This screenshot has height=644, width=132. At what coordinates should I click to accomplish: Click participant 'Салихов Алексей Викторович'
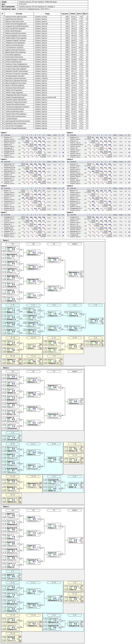point(15,104)
